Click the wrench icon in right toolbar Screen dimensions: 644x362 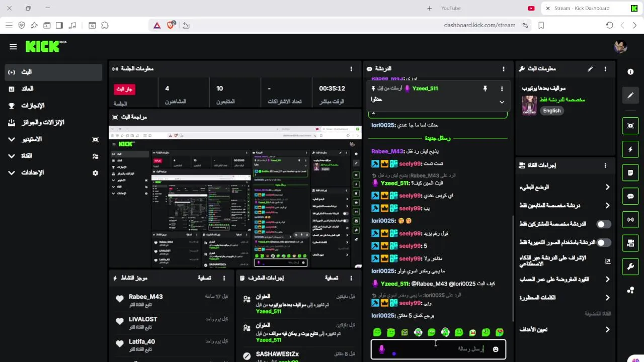click(630, 266)
